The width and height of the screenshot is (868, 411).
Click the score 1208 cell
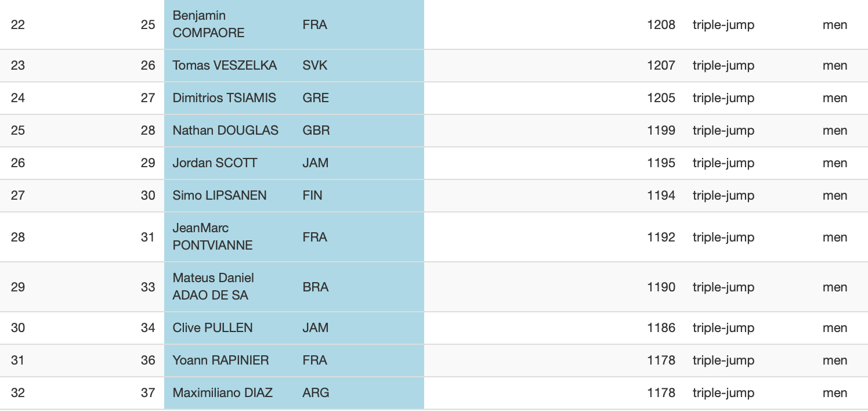661,24
